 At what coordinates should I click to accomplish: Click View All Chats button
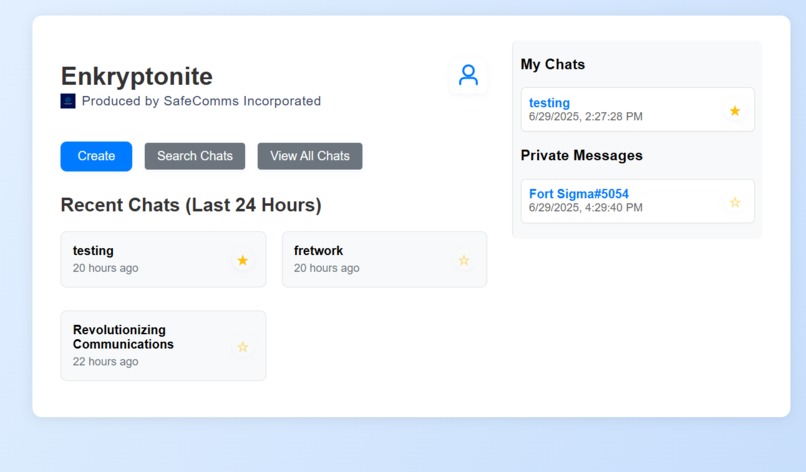[x=310, y=156]
